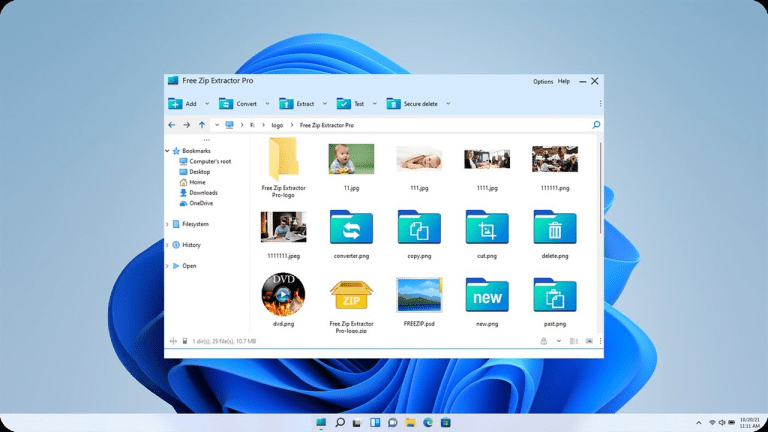The height and width of the screenshot is (432, 768).
Task: Click the file list vertical scrollbar
Action: (600, 188)
